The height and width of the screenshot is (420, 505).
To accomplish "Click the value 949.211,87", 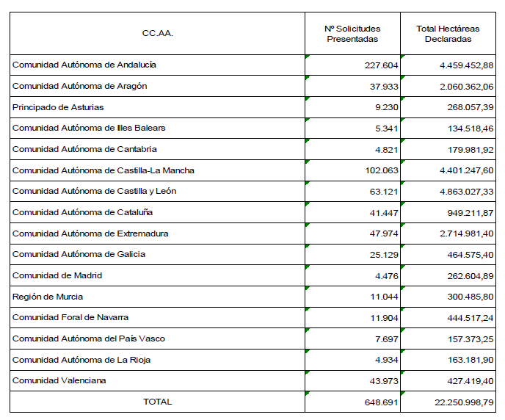I will coord(471,213).
